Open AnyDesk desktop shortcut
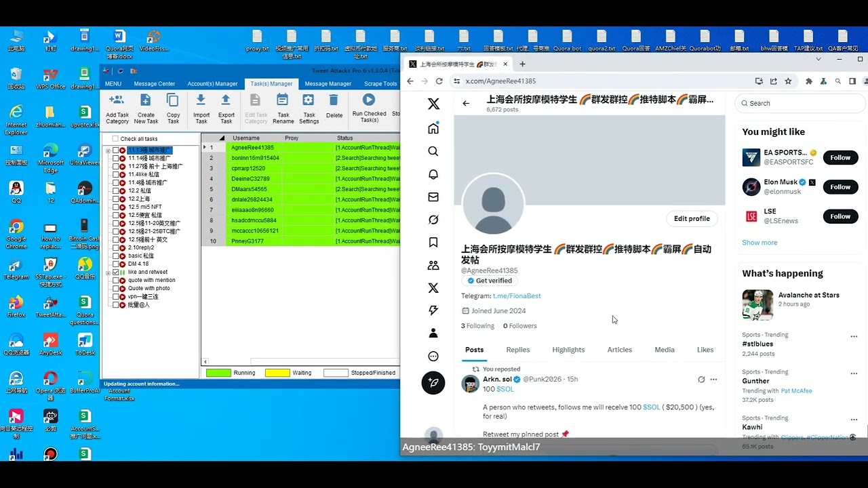The width and height of the screenshot is (868, 488). (50, 344)
